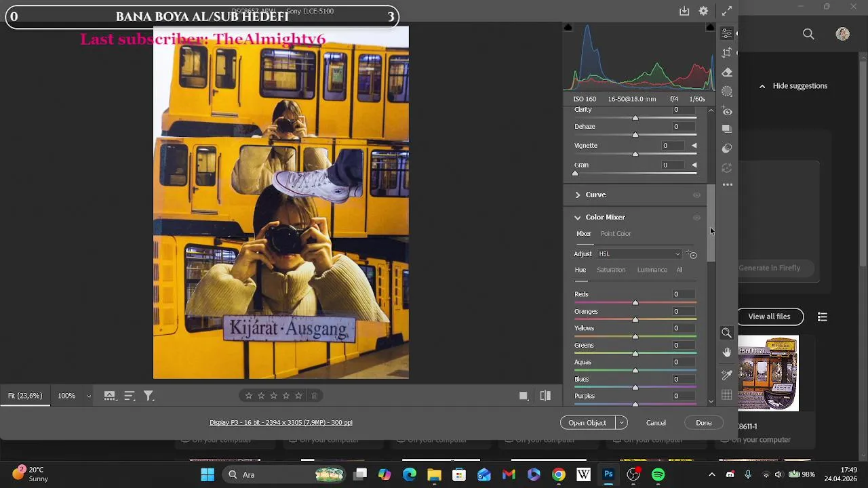The image size is (868, 488).
Task: Toggle highlight clipping warning on histogram
Action: click(x=710, y=27)
